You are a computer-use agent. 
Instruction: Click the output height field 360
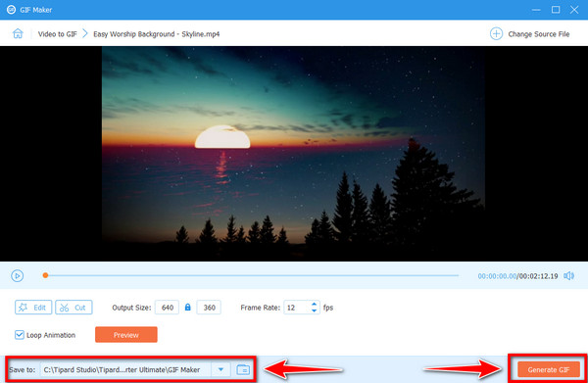click(209, 308)
